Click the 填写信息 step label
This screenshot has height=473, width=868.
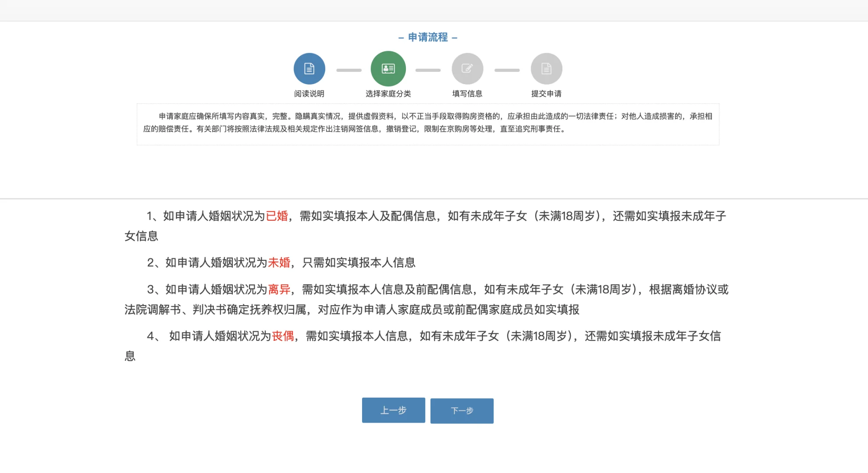[467, 94]
